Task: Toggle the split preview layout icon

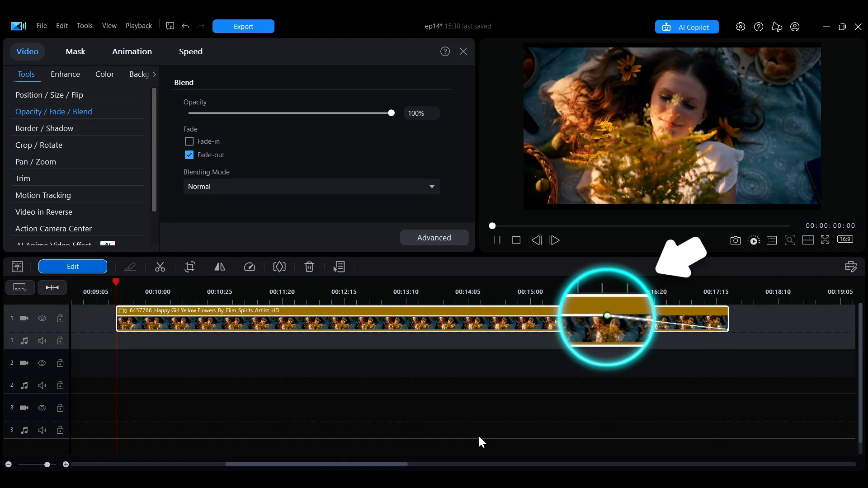Action: pyautogui.click(x=808, y=240)
